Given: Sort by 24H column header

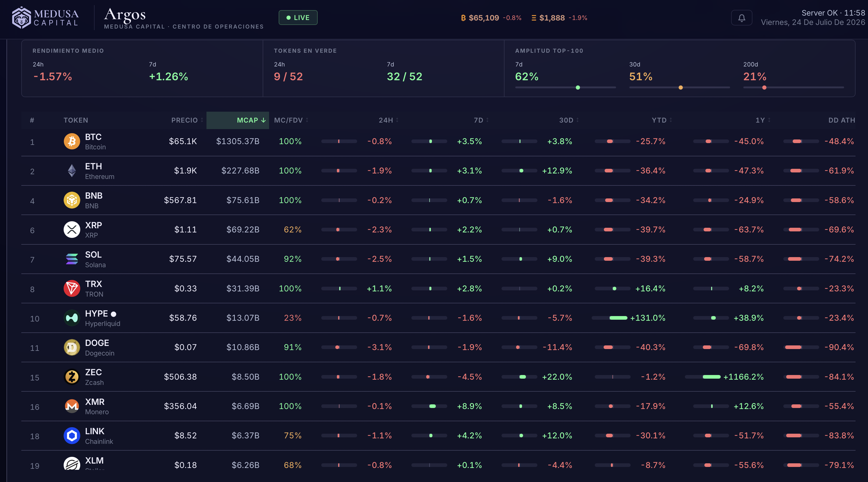Looking at the screenshot, I should coord(389,120).
